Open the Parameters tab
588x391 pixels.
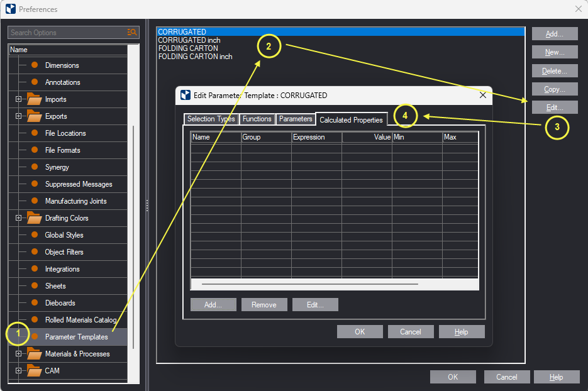point(296,119)
